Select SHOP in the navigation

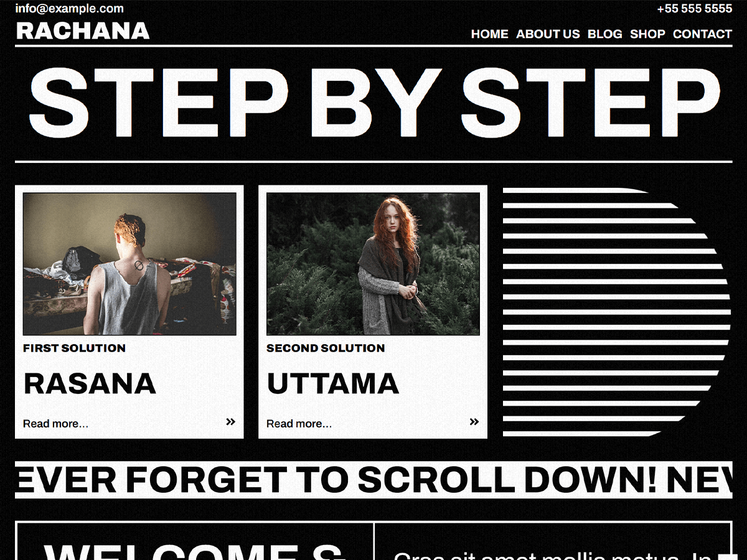[647, 34]
